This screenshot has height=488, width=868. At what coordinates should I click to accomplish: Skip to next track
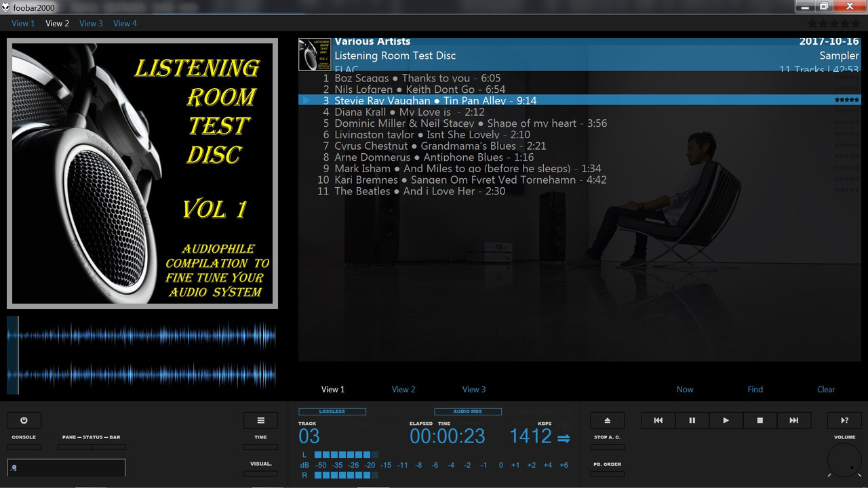pyautogui.click(x=793, y=420)
